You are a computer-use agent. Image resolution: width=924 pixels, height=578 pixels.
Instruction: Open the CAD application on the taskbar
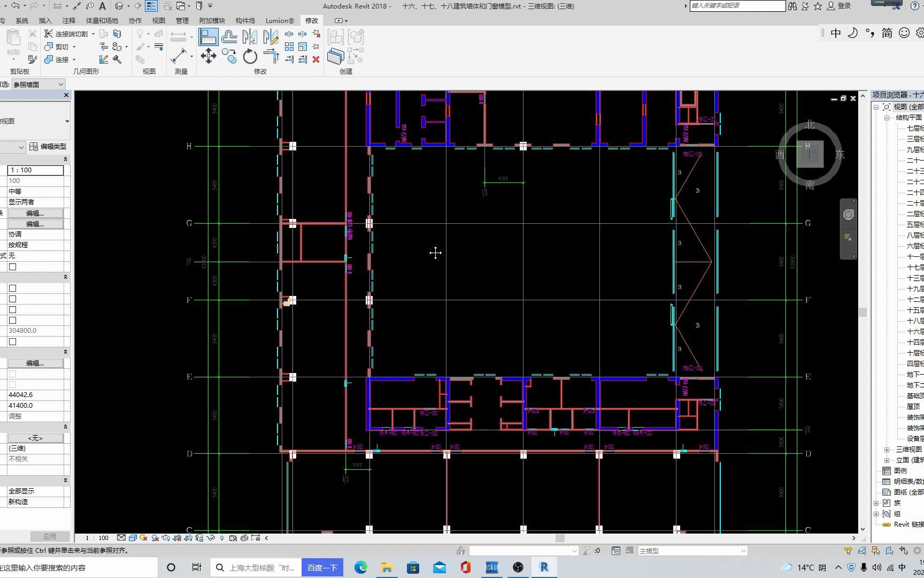[x=491, y=567]
